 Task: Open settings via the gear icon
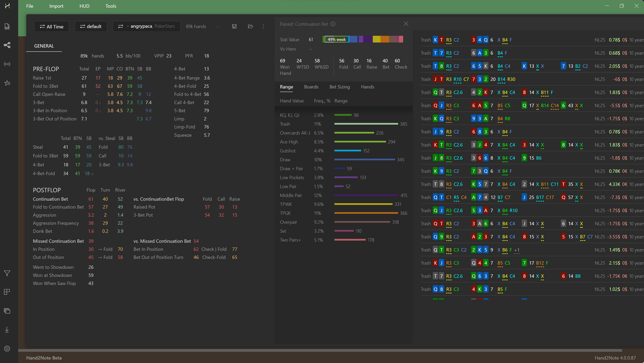click(7, 348)
